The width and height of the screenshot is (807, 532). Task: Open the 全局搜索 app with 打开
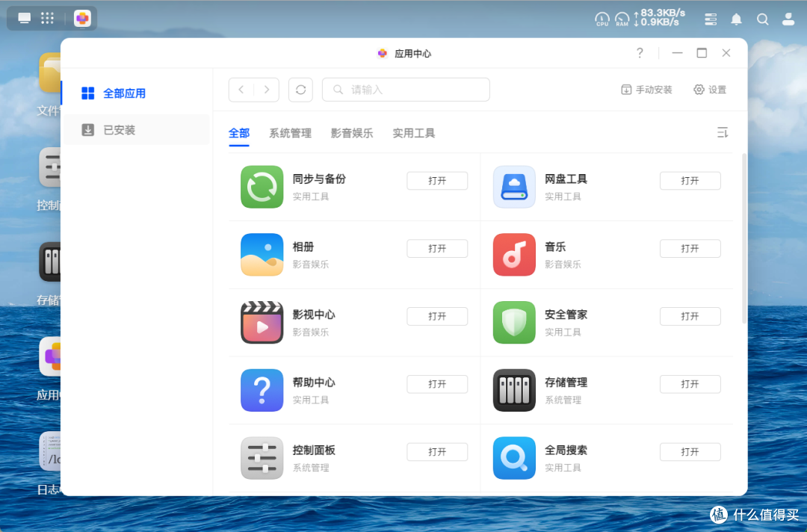[690, 452]
